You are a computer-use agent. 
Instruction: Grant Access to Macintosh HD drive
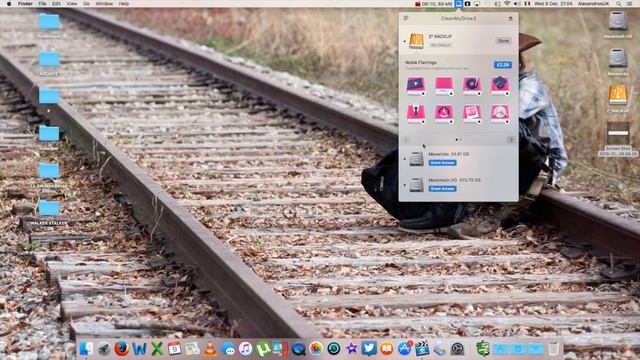(442, 189)
